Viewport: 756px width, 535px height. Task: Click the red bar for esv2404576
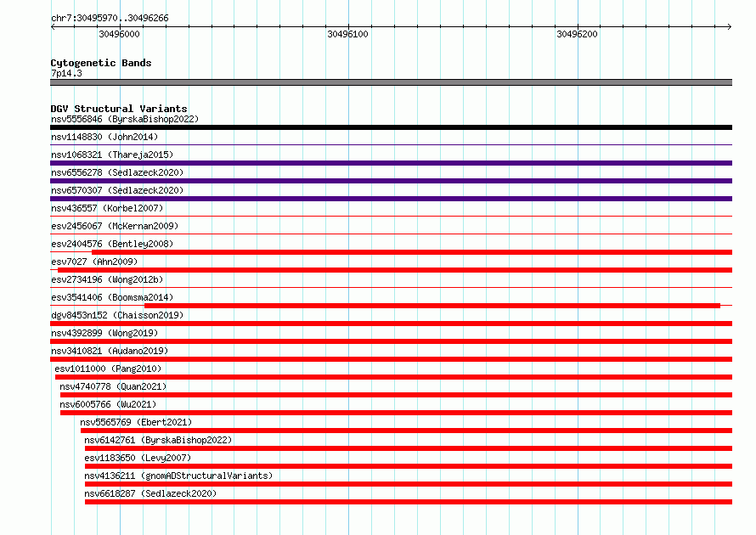[412, 252]
